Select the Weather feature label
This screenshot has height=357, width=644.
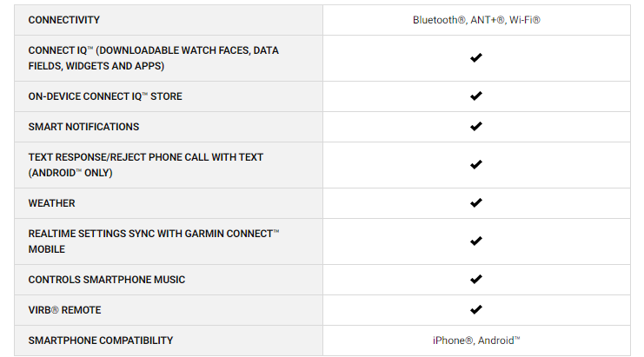tap(52, 203)
